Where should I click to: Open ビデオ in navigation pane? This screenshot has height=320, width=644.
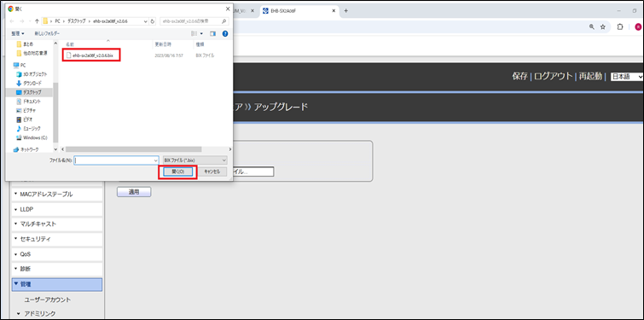pos(24,119)
